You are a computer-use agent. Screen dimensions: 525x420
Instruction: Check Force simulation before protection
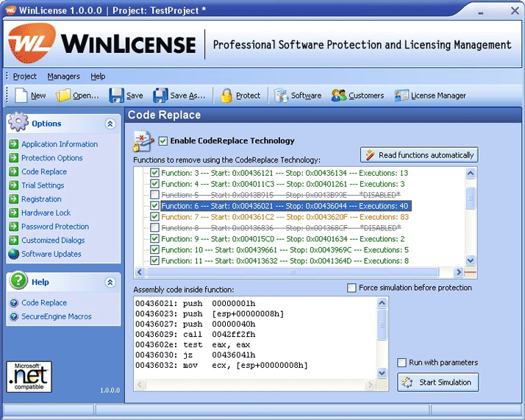click(x=351, y=288)
